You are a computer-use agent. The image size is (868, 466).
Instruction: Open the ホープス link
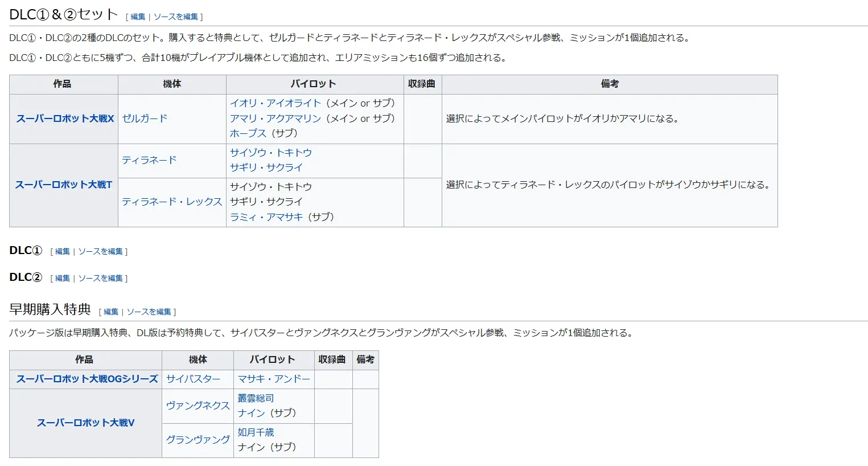tap(248, 133)
